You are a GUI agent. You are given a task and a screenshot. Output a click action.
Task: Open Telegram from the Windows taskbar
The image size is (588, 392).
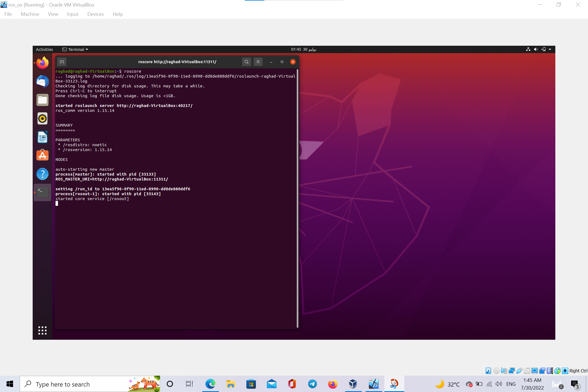click(x=312, y=384)
